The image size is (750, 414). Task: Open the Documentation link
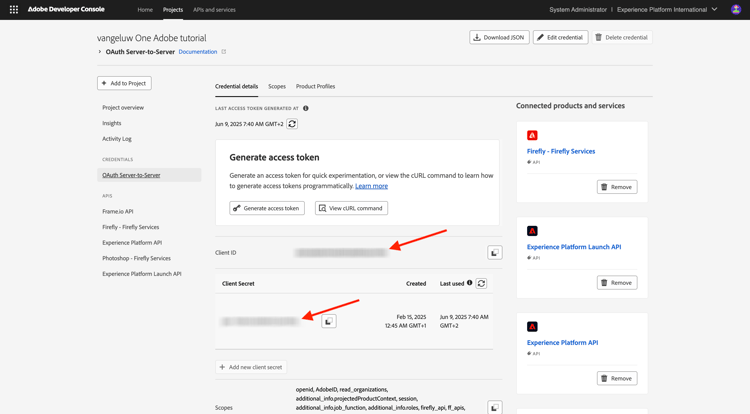coord(198,52)
